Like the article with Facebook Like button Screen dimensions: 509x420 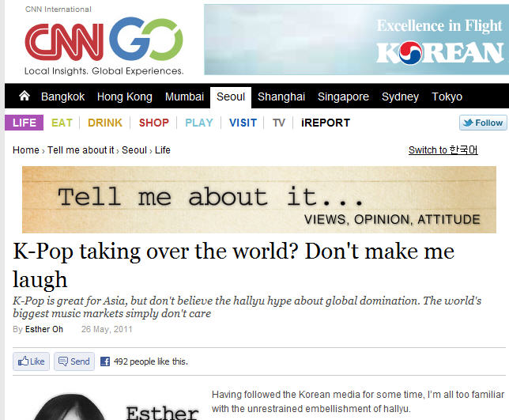[x=32, y=361]
